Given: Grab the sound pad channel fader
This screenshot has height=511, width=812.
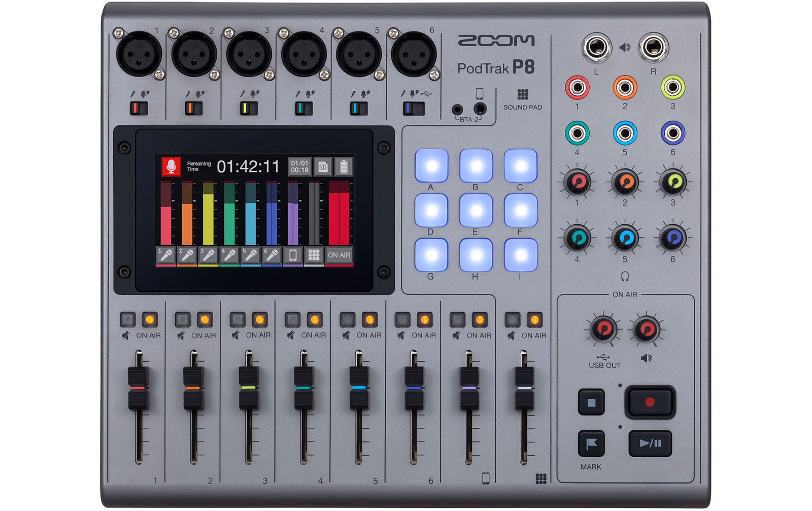Looking at the screenshot, I should coord(524,388).
